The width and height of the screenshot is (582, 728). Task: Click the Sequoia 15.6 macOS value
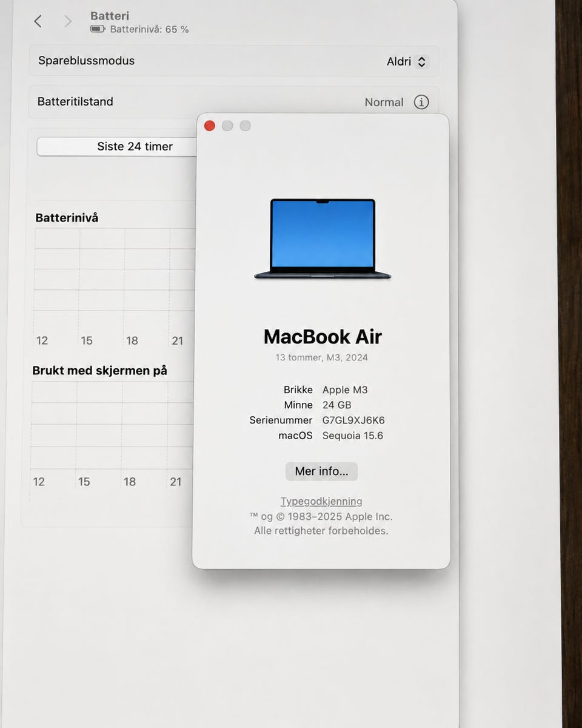tap(353, 435)
